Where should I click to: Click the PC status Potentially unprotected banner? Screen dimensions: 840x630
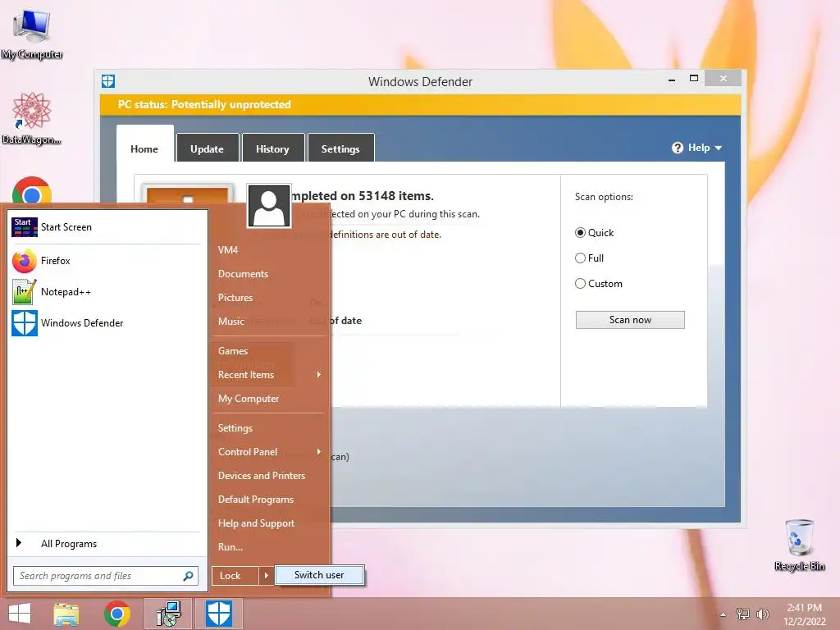coord(420,104)
